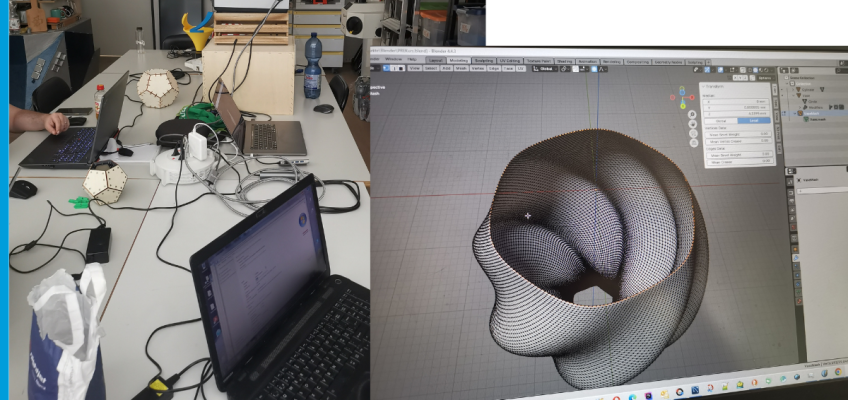Open Material properties tab
848x400 pixels.
(799, 301)
